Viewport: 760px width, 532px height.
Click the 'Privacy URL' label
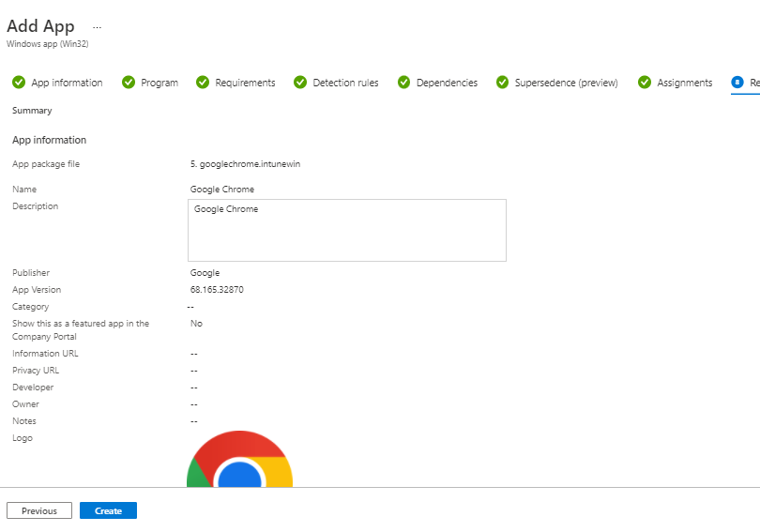(x=36, y=371)
